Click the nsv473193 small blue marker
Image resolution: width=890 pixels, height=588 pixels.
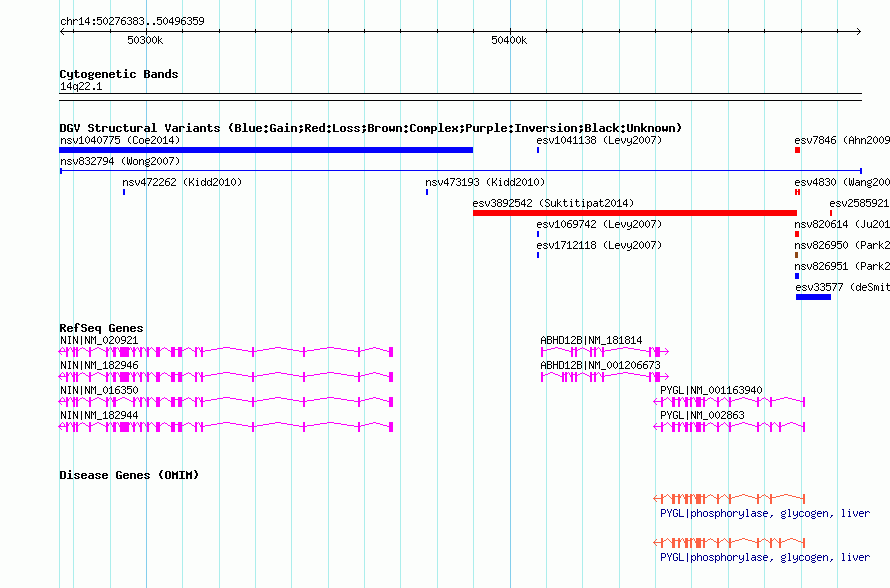pos(427,192)
